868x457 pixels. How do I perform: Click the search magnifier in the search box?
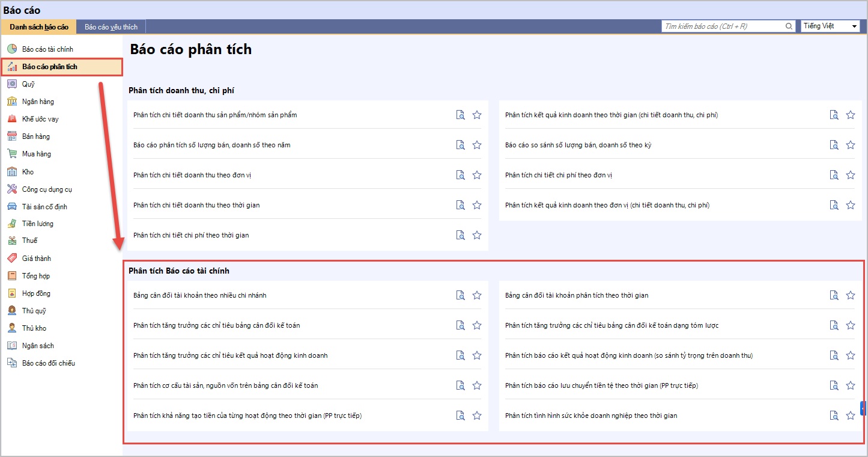789,26
